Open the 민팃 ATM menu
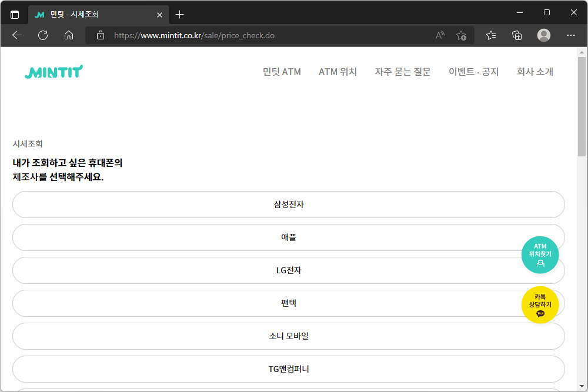 click(x=282, y=72)
